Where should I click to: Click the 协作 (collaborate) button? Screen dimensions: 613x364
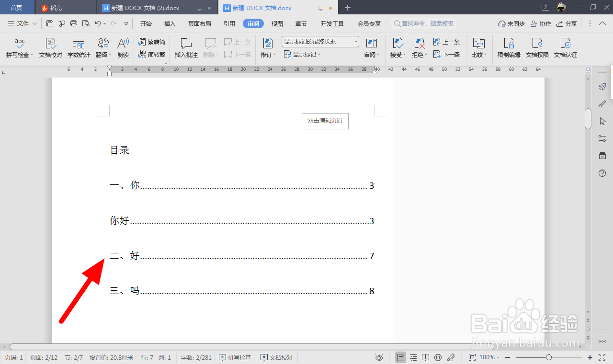coord(541,23)
